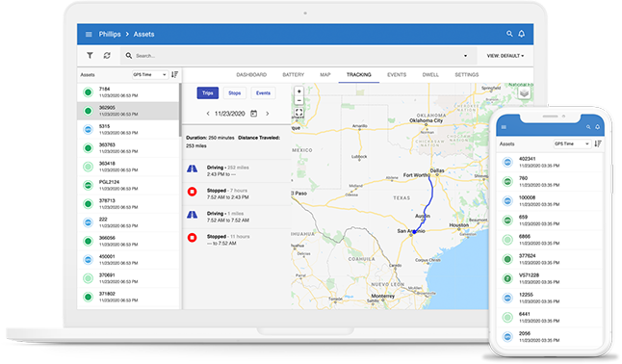This screenshot has width=622, height=364.
Task: Click status icon of asset 402341 on phone
Action: (x=507, y=162)
